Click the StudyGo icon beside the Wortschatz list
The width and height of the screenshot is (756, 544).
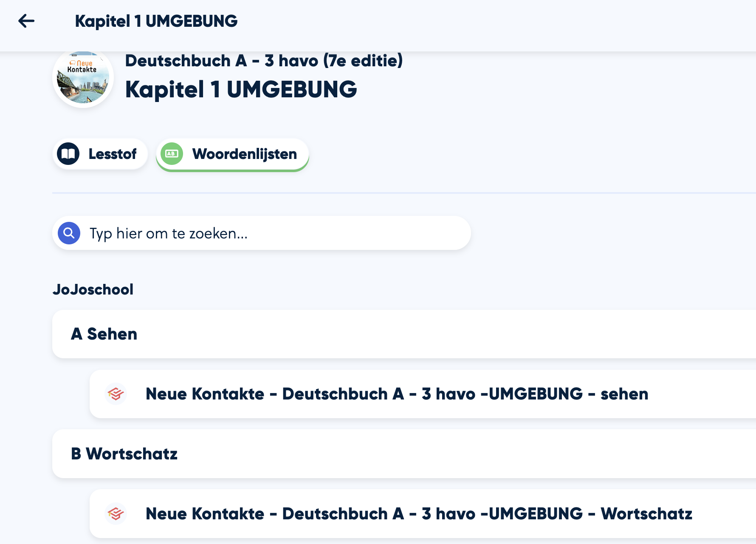pyautogui.click(x=116, y=513)
